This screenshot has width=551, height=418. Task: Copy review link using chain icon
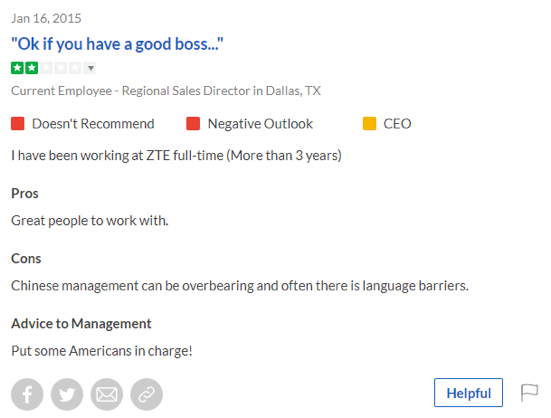[x=147, y=394]
